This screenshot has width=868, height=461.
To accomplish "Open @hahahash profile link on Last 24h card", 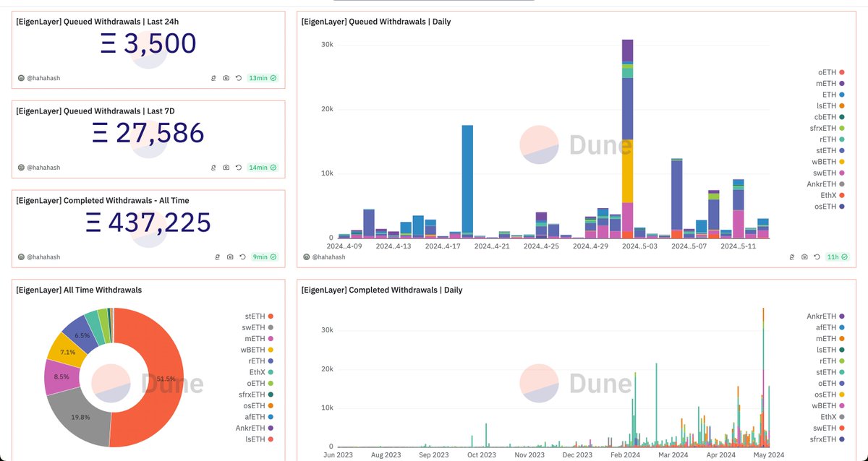I will [43, 77].
